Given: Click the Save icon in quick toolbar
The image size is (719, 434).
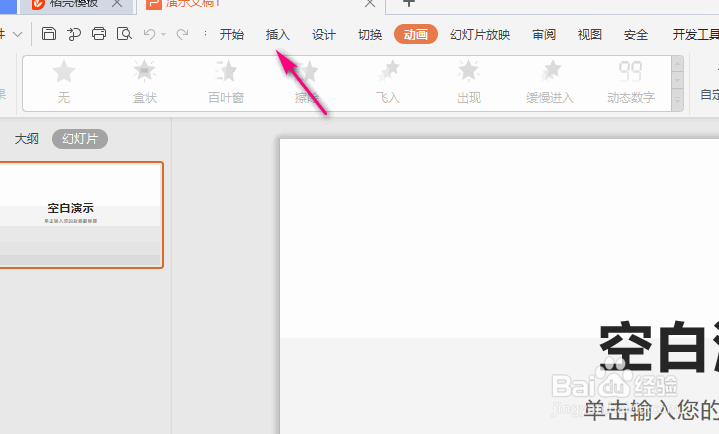Looking at the screenshot, I should (x=49, y=34).
